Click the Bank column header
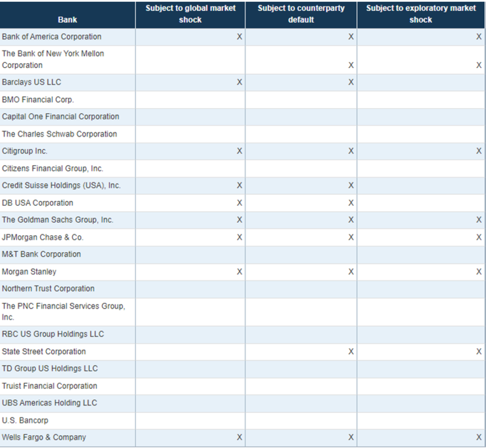This screenshot has width=486, height=448. pyautogui.click(x=67, y=19)
